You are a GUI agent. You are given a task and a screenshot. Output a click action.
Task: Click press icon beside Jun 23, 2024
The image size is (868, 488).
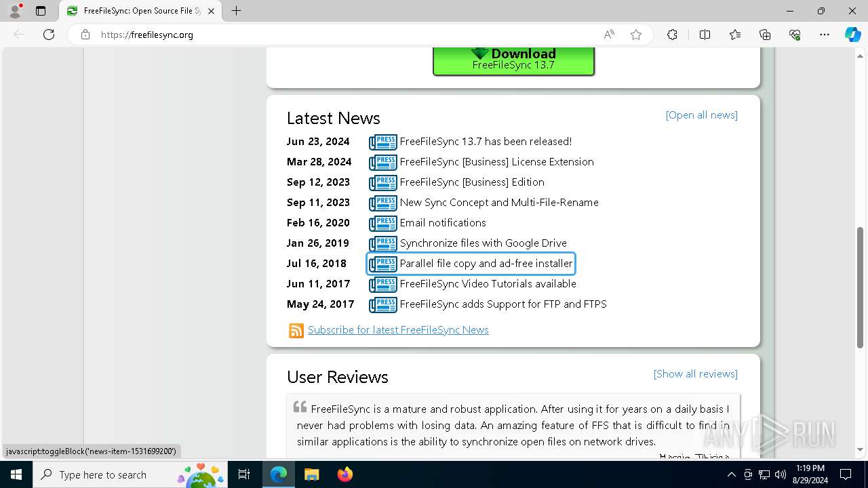point(383,142)
